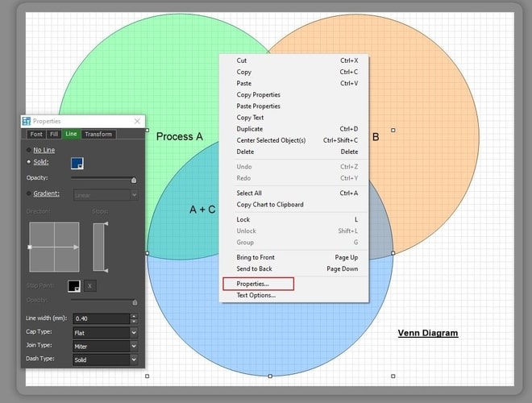The height and width of the screenshot is (403, 532).
Task: Select Copy Text menu entry
Action: (x=294, y=118)
